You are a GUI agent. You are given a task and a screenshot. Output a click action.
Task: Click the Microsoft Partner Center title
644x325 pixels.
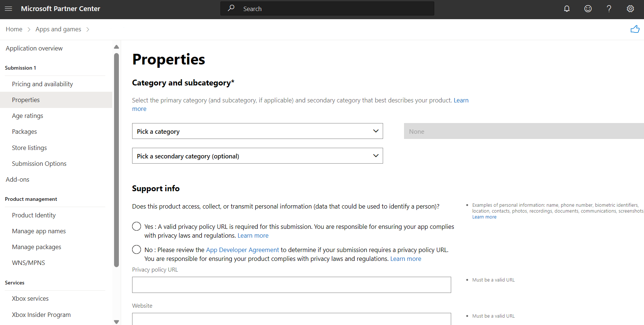click(60, 8)
